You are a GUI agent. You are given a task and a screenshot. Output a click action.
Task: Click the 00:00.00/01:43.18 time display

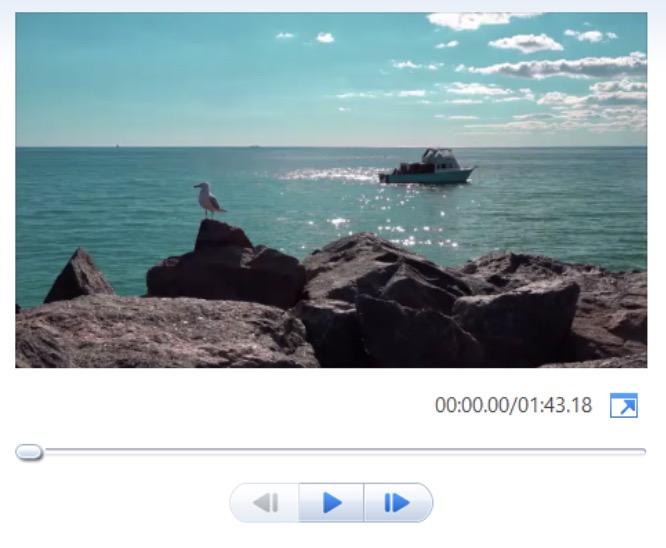pos(513,405)
